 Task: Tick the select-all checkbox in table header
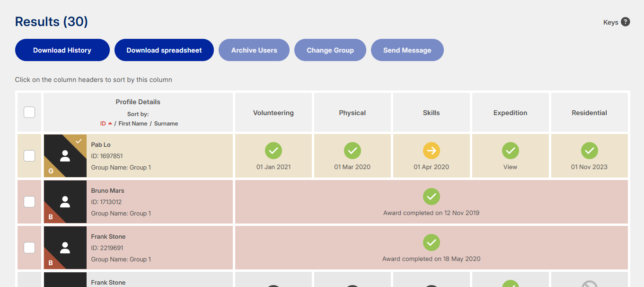pyautogui.click(x=29, y=112)
